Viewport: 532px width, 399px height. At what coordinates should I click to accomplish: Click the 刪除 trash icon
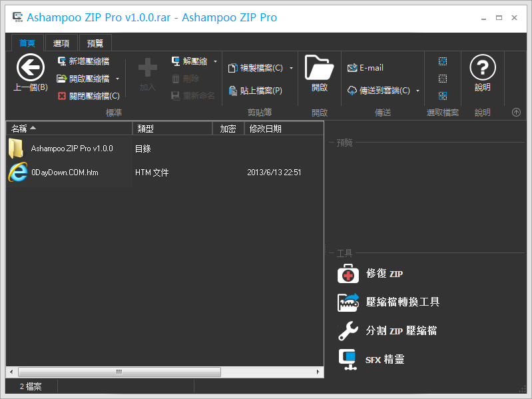[175, 79]
